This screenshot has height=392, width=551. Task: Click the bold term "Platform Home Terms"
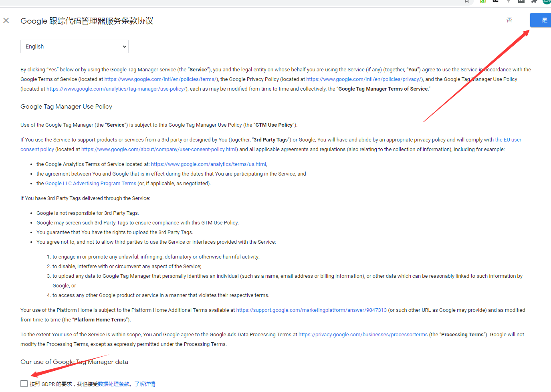100,320
